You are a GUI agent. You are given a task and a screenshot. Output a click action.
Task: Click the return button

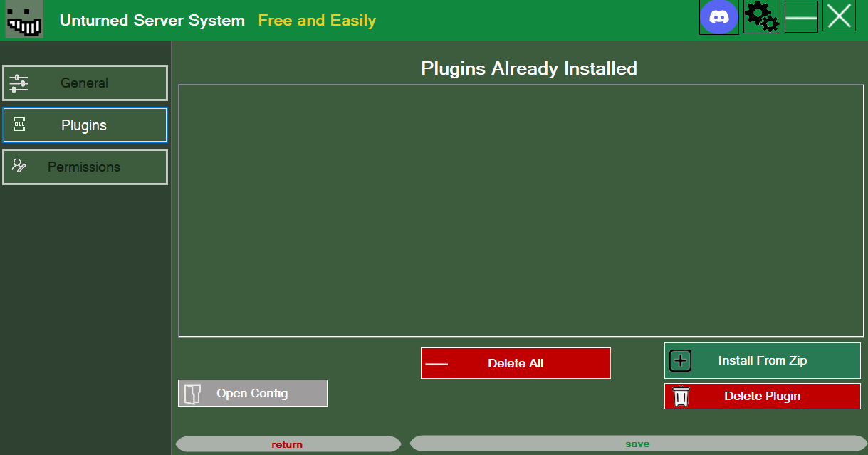(288, 444)
